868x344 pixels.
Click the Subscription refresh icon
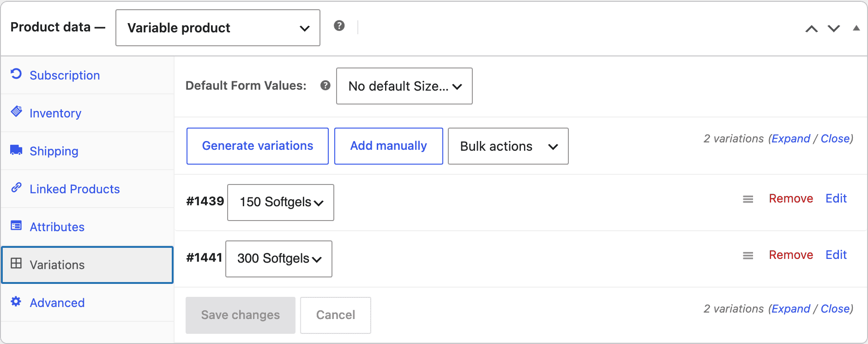coord(16,74)
